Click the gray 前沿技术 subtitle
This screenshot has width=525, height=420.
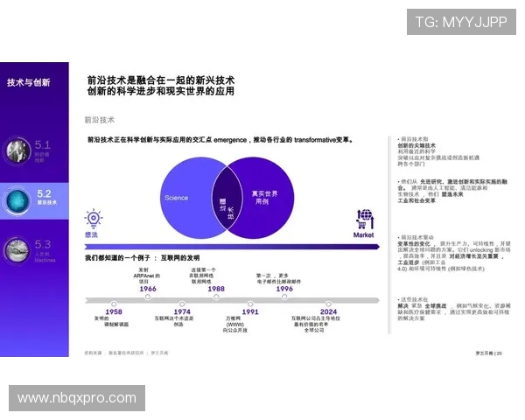pyautogui.click(x=100, y=120)
